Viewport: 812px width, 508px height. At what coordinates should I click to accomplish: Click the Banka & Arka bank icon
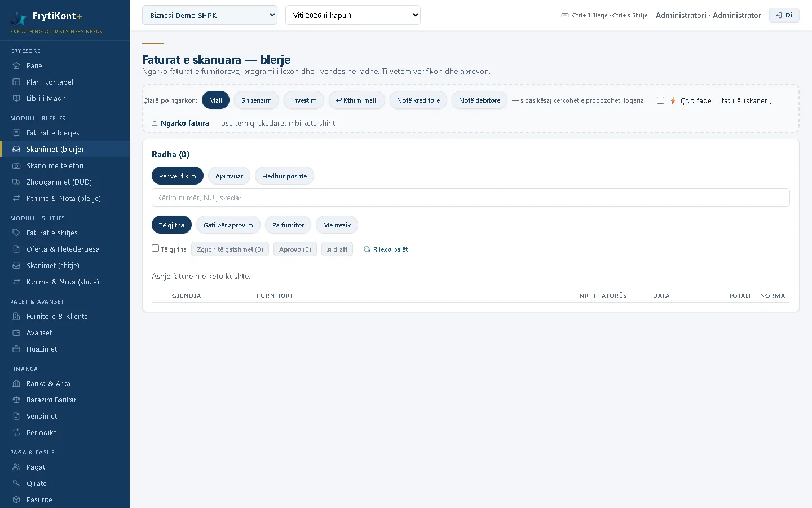pos(16,383)
